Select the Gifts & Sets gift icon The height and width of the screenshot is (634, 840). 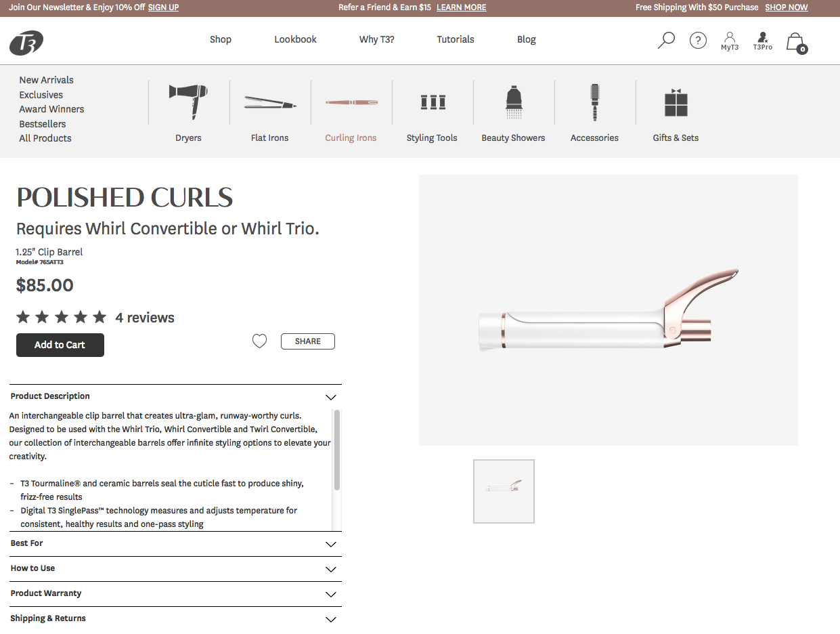(676, 102)
